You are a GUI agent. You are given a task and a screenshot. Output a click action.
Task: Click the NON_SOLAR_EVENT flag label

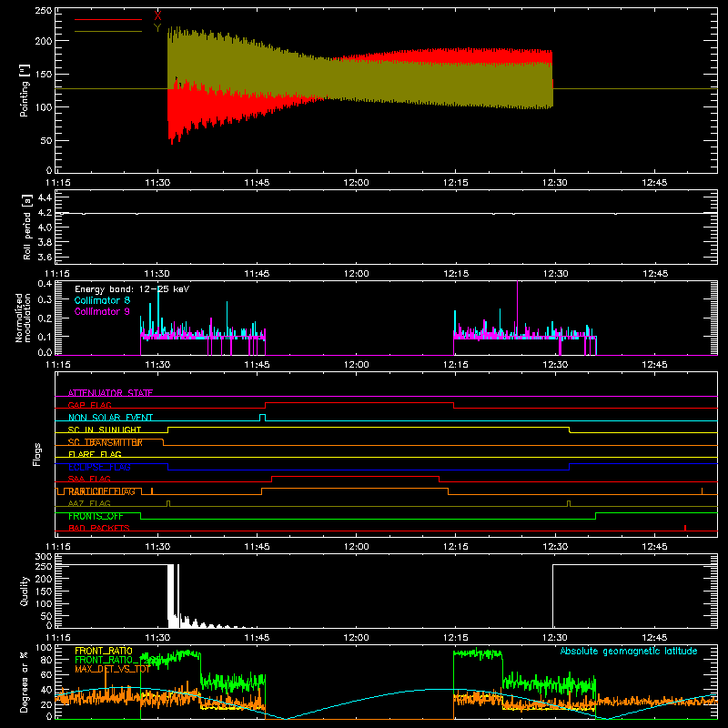click(110, 418)
